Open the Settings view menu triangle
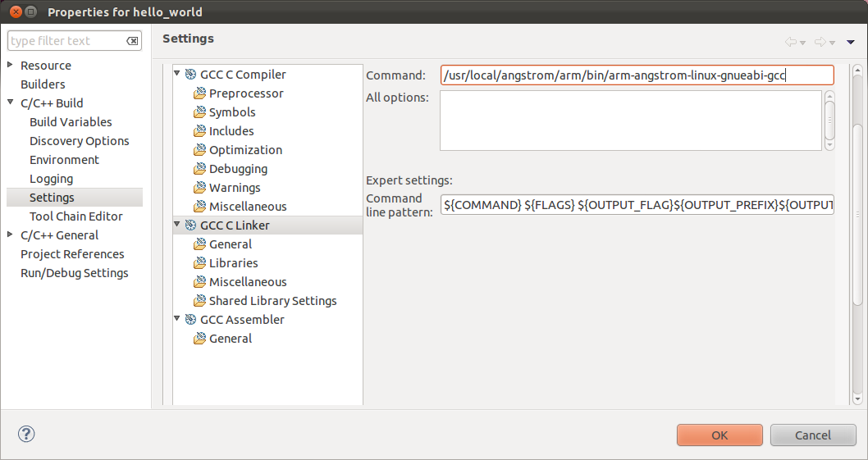Viewport: 868px width, 460px height. coord(851,42)
